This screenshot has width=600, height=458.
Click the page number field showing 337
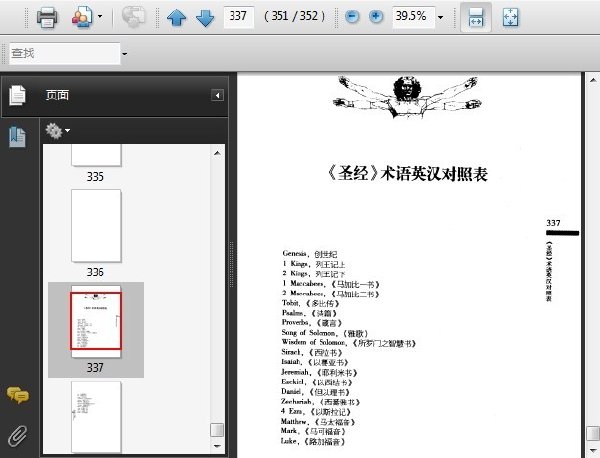[238, 16]
